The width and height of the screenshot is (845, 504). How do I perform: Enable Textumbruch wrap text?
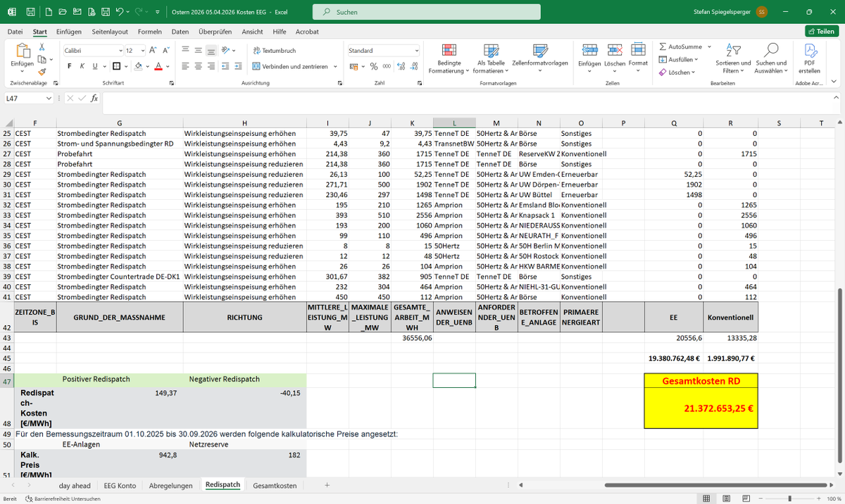pyautogui.click(x=274, y=51)
